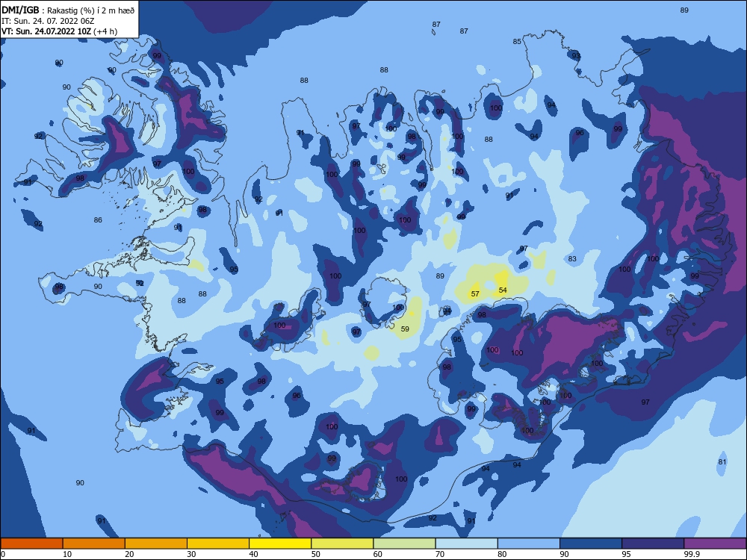747x560 pixels.
Task: Click the light blue 80–90 legend swatch
Action: click(529, 544)
